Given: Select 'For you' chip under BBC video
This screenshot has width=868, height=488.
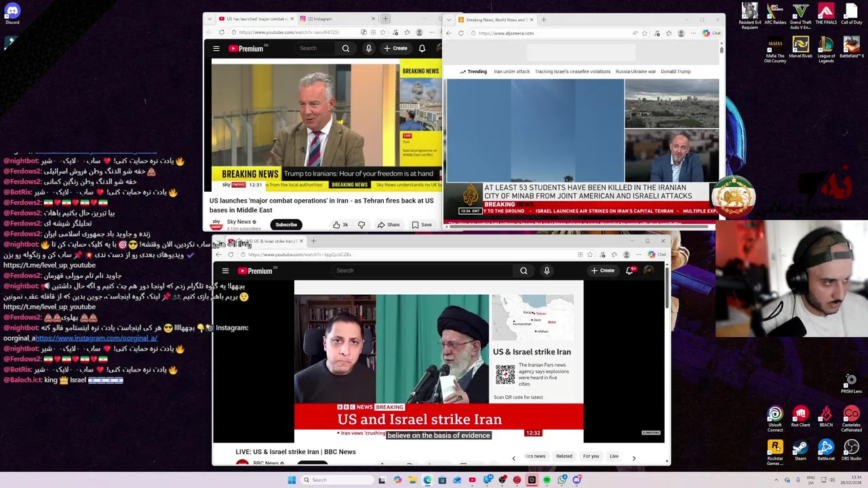Looking at the screenshot, I should (591, 456).
